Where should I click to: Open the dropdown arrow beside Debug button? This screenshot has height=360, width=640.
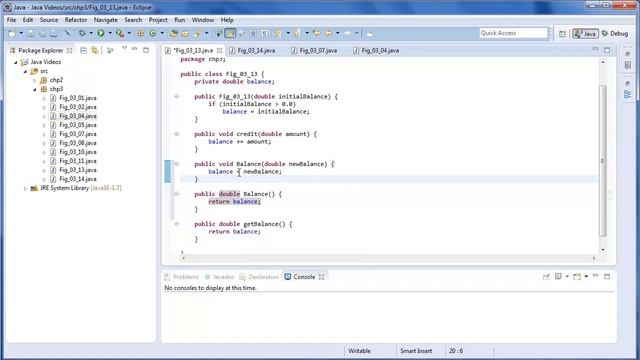pos(91,33)
